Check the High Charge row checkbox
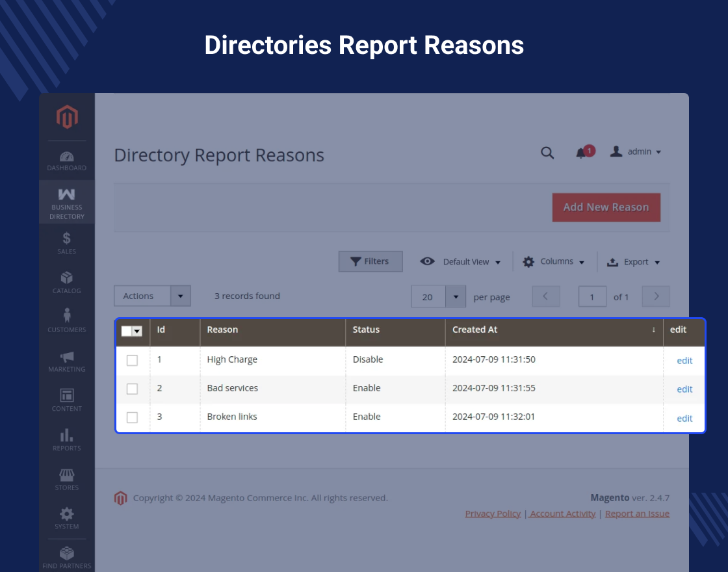The width and height of the screenshot is (728, 572). tap(133, 360)
